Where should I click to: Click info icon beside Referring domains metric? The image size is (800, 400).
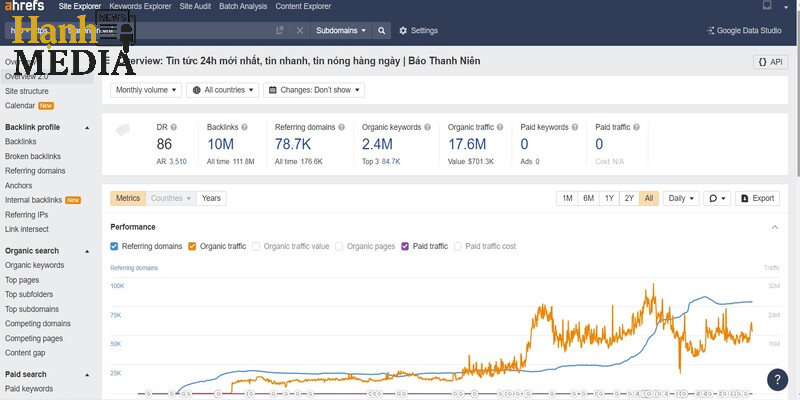341,127
